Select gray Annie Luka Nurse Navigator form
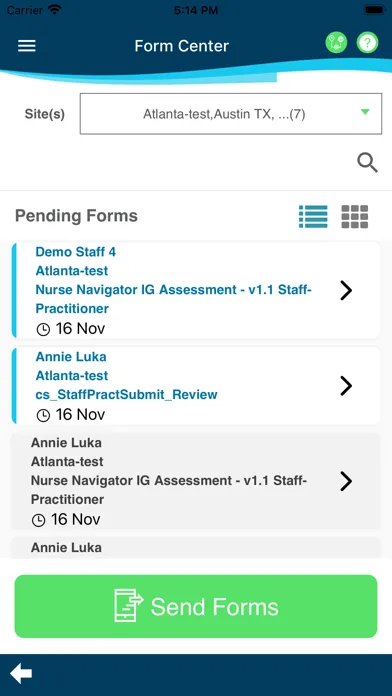Viewport: 392px width, 696px height. click(x=196, y=481)
